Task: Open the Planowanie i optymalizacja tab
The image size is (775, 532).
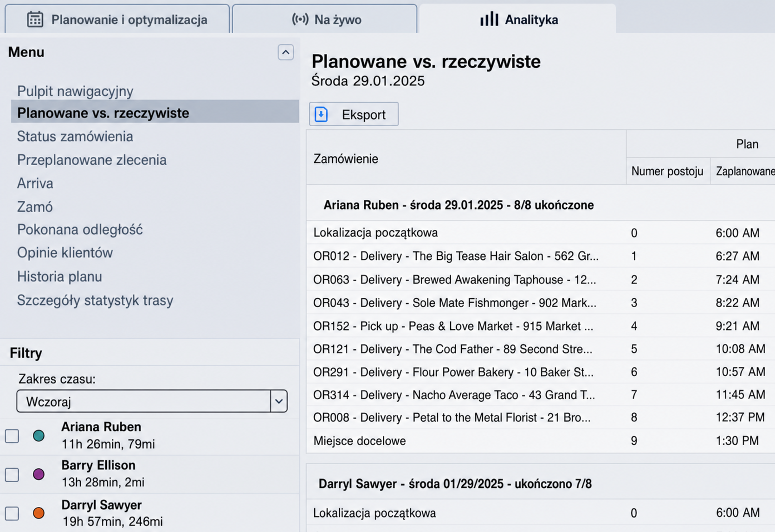Action: [x=117, y=19]
